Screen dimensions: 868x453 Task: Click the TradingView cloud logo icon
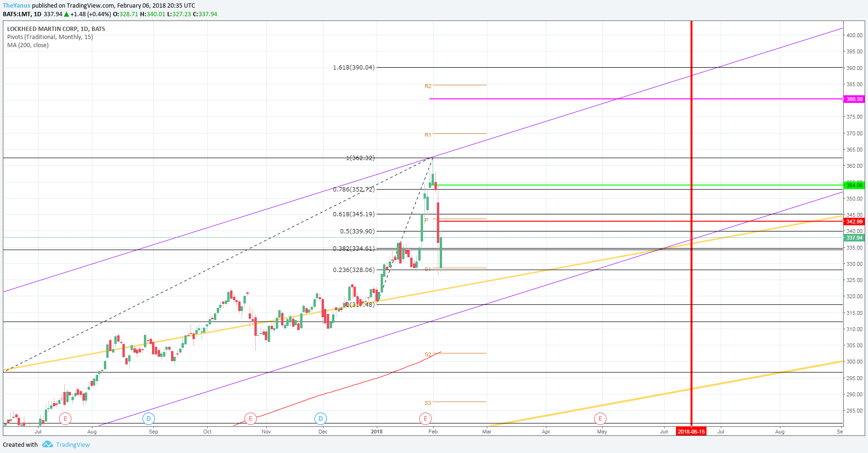tap(47, 444)
